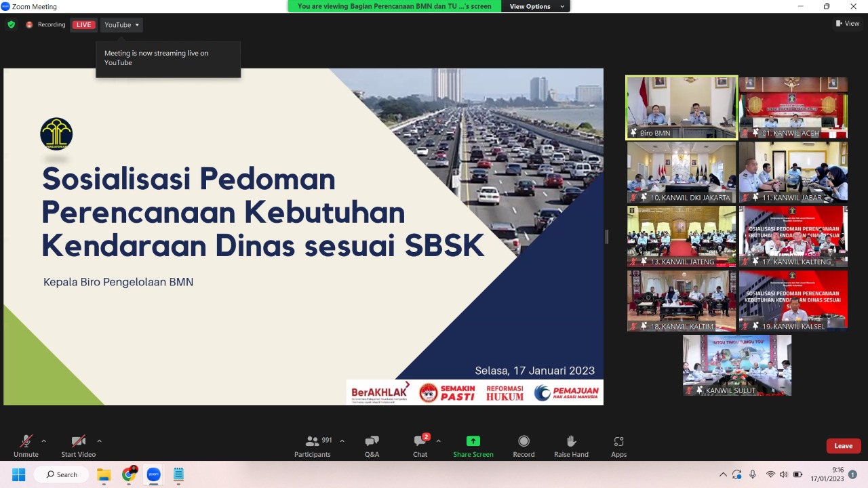Open View Options for shared screen

point(535,6)
